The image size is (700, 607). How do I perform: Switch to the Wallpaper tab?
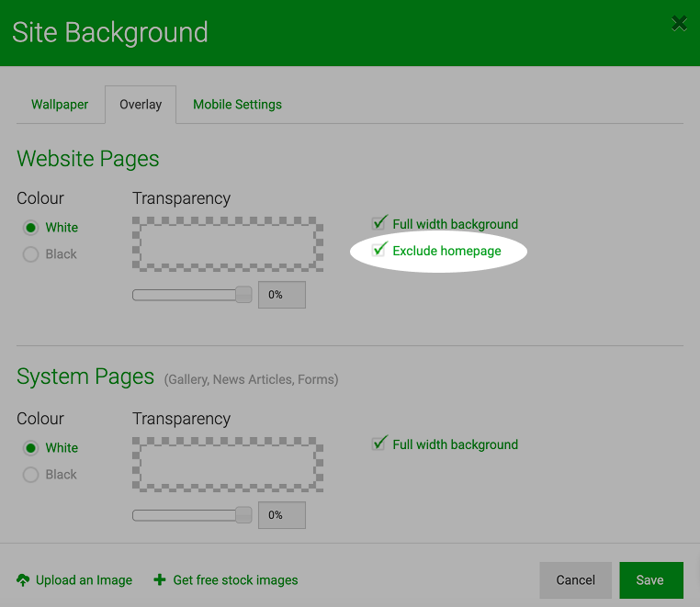click(x=60, y=105)
